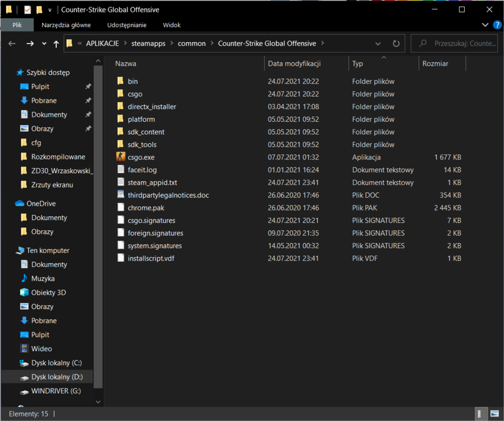Open Pulpit under Szybki dostęp
The image size is (504, 421).
tap(35, 86)
